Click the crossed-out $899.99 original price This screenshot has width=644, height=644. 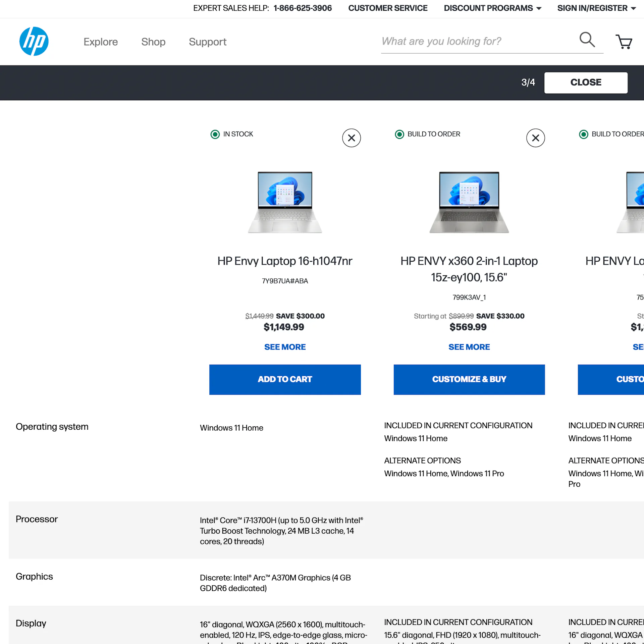pos(461,316)
